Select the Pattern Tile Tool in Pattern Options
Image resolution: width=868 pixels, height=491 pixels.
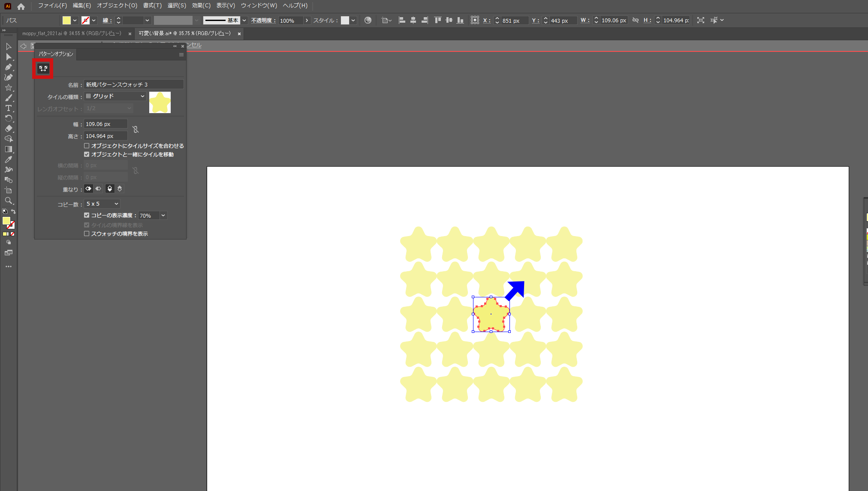[x=42, y=68]
